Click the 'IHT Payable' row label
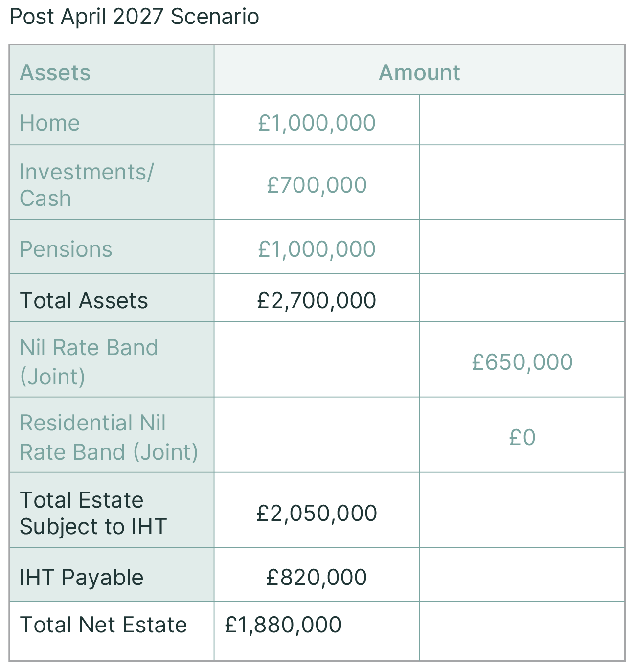The image size is (636, 672). coord(81,577)
